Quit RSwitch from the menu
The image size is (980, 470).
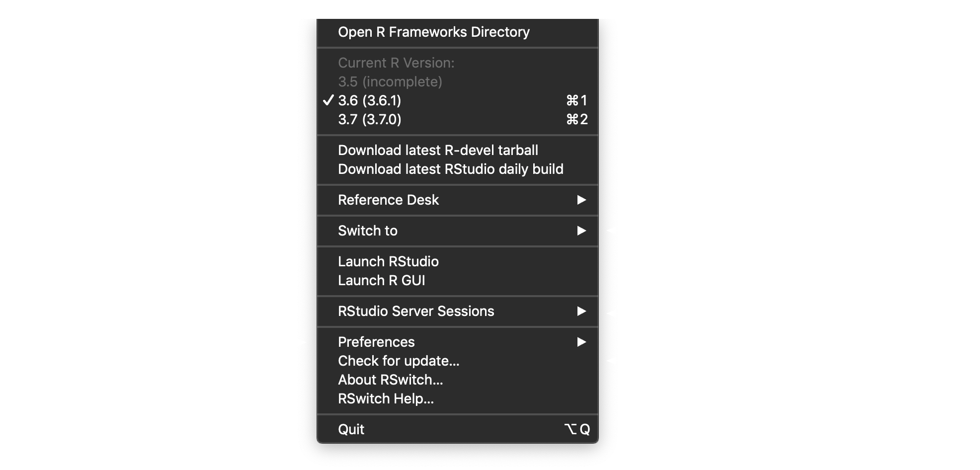click(x=351, y=430)
